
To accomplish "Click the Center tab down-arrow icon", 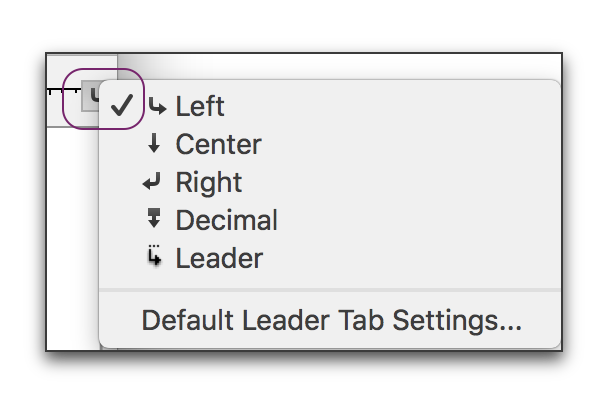I will point(154,143).
